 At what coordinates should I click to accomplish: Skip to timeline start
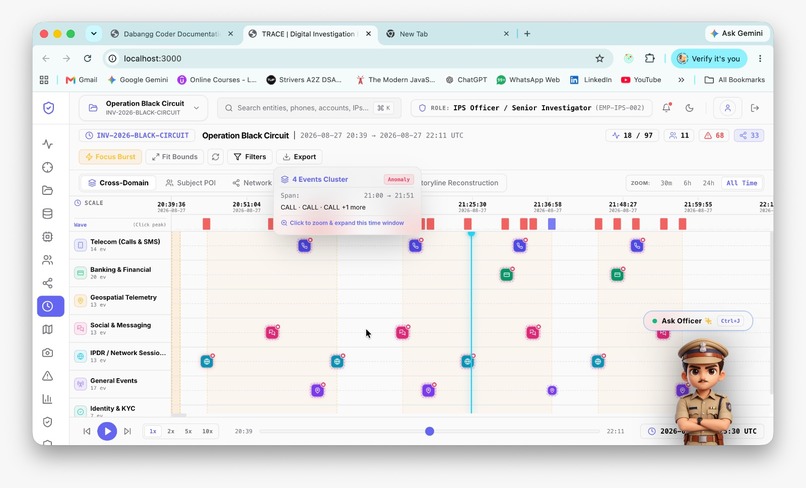(87, 431)
